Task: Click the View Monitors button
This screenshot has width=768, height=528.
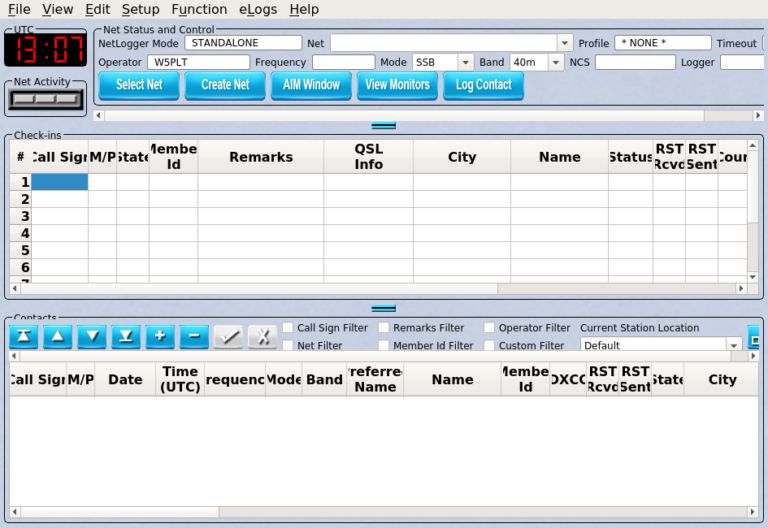Action: pyautogui.click(x=397, y=85)
